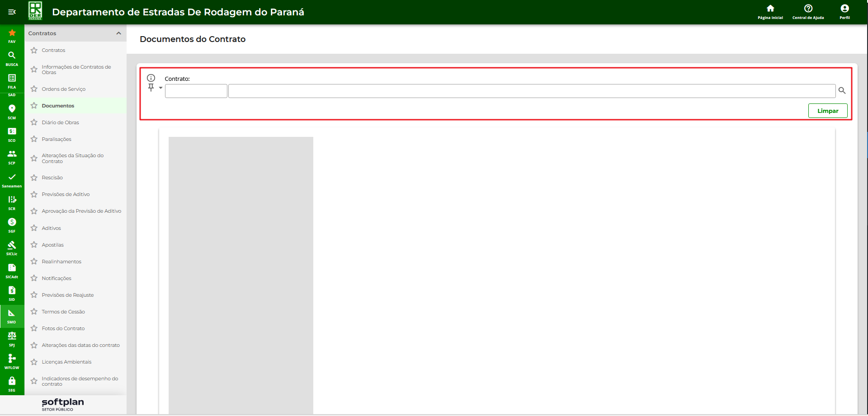The height and width of the screenshot is (416, 868).
Task: Select Fotos do Contrato menu item
Action: (x=63, y=328)
